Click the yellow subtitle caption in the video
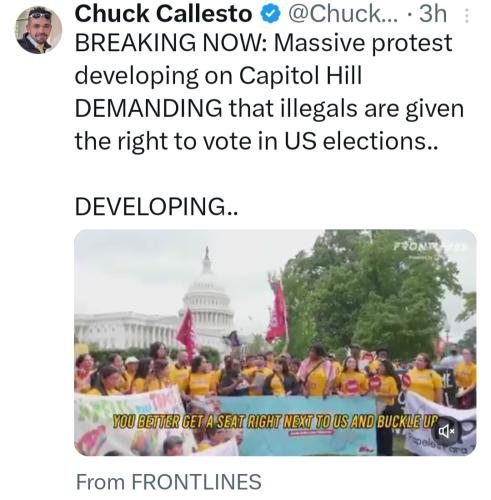This screenshot has height=500, width=491. click(275, 422)
